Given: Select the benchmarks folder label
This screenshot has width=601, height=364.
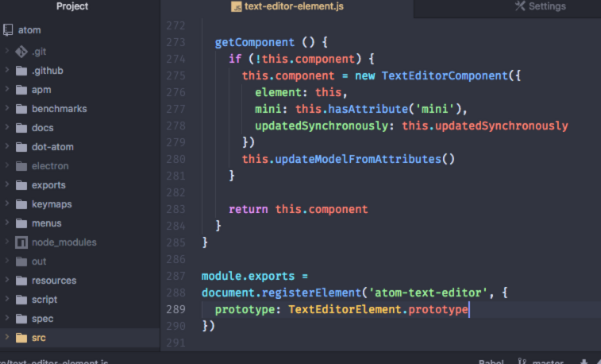Looking at the screenshot, I should (59, 109).
